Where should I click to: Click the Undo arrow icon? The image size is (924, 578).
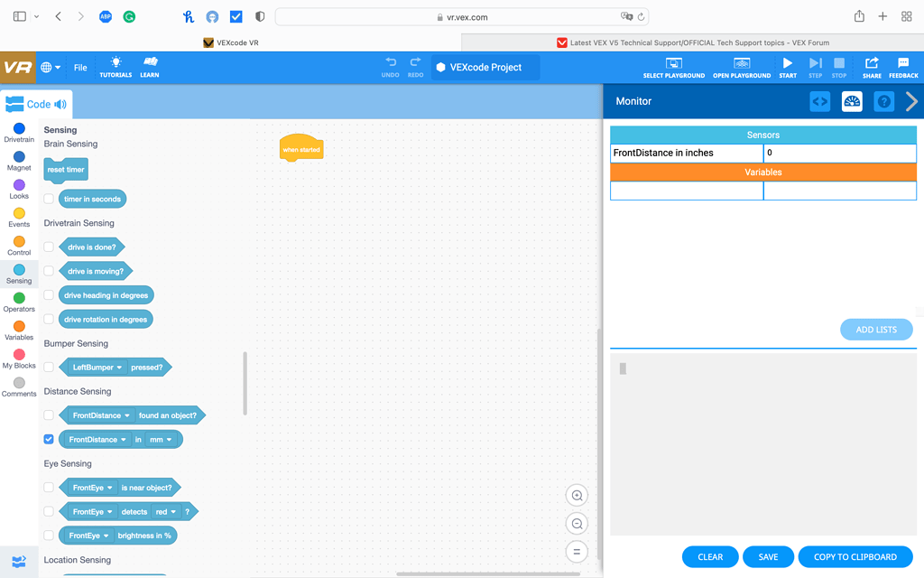point(391,62)
